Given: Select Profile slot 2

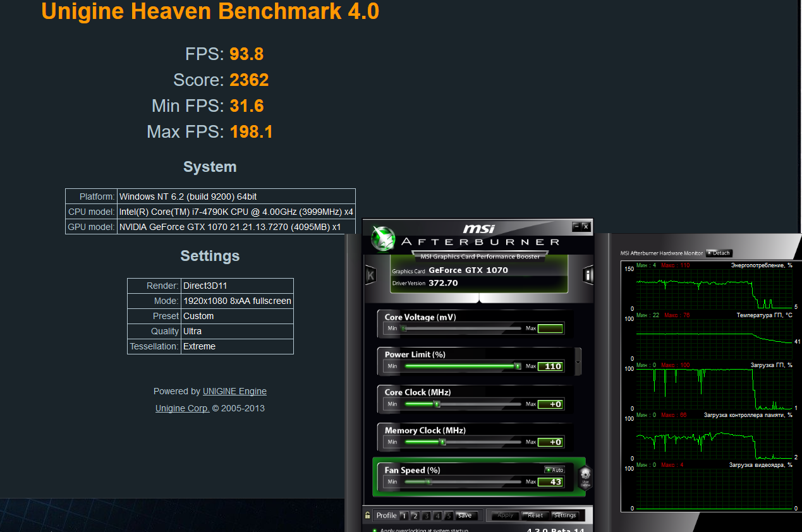Looking at the screenshot, I should [x=415, y=516].
